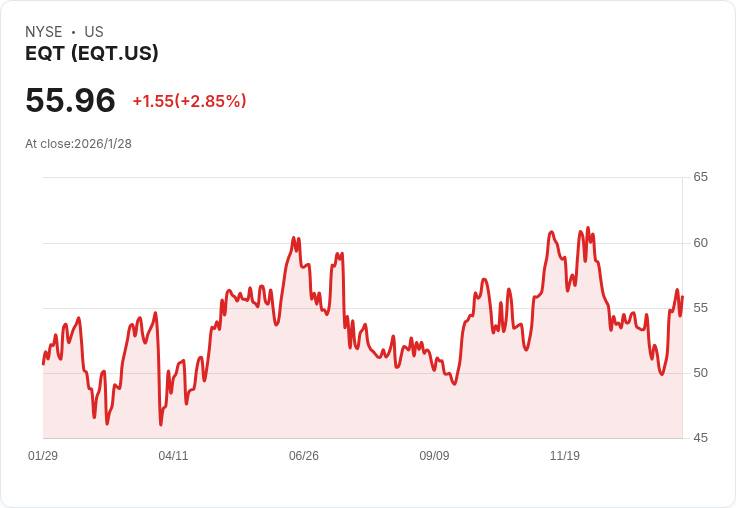Click the At close:2026/1/28 timestamp
This screenshot has width=736, height=508.
(x=78, y=143)
